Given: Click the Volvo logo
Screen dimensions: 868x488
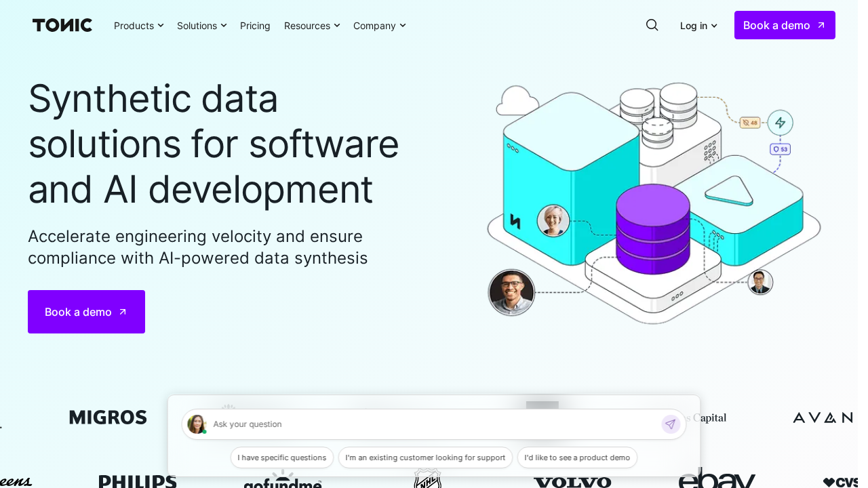Looking at the screenshot, I should (572, 481).
